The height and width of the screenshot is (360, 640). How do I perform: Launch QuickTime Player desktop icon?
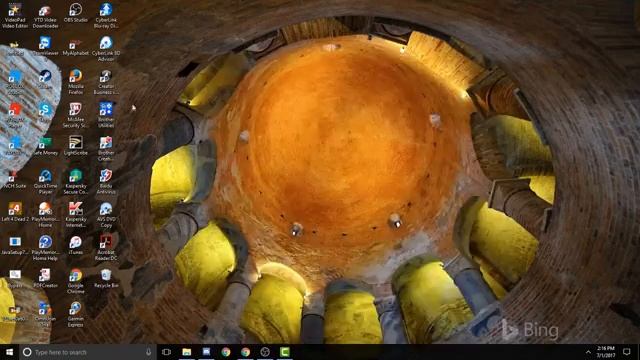(x=45, y=182)
